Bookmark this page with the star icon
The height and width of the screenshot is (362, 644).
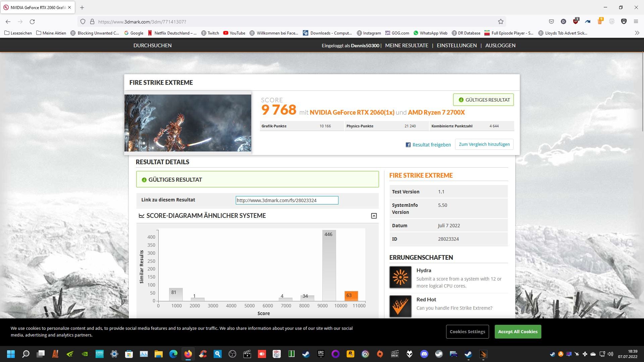point(501,21)
